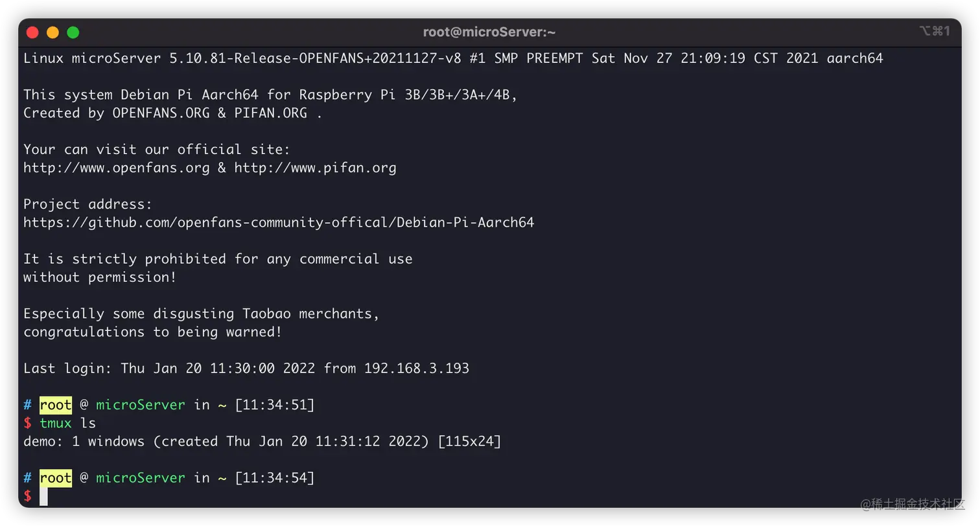Click the [11:34:54] timestamp
Viewport: 980px width, 526px height.
274,478
